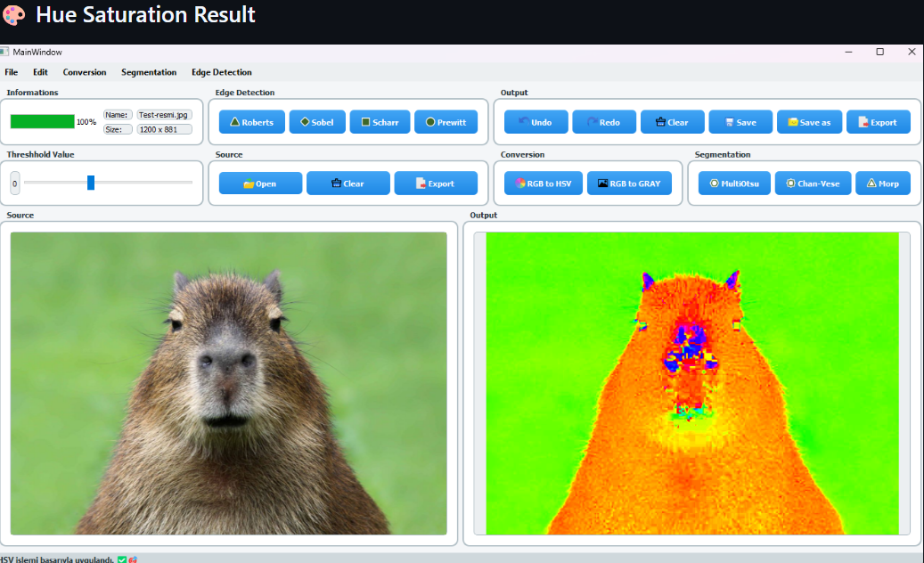The image size is (924, 563).
Task: Apply Chan-Vese segmentation
Action: click(813, 184)
